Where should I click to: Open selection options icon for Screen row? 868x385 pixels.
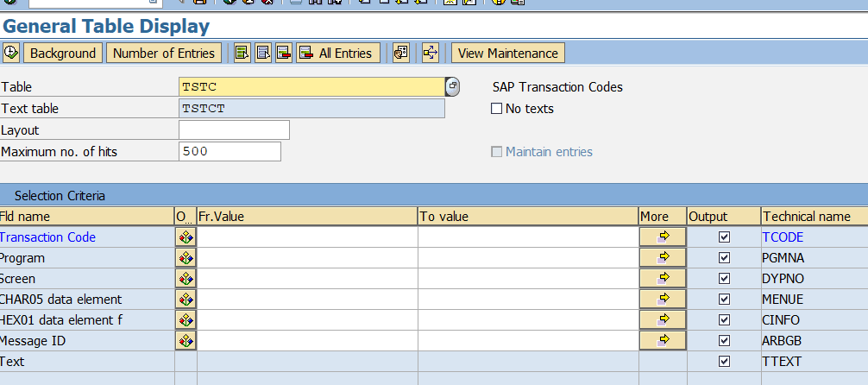(x=186, y=278)
